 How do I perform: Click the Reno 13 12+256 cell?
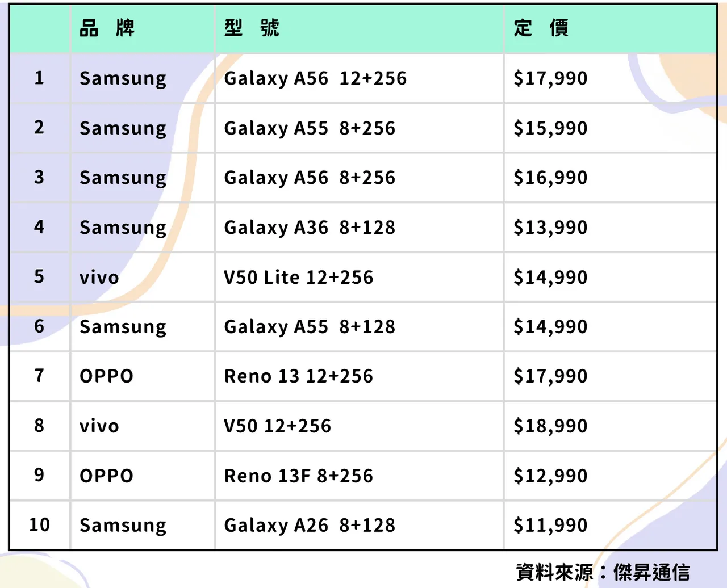(299, 376)
